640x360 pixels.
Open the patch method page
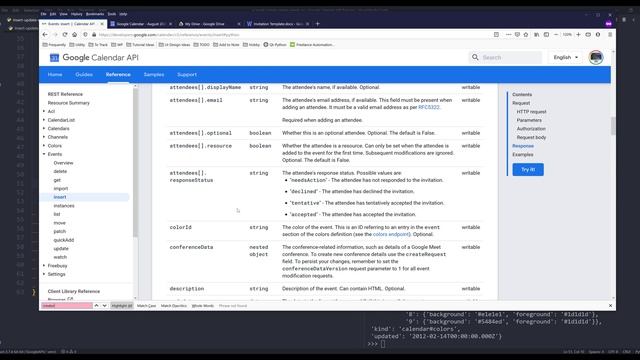tap(60, 231)
